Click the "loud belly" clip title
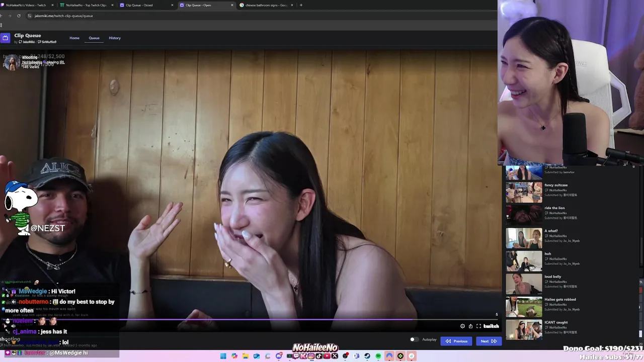The height and width of the screenshot is (362, 644). 552,277
